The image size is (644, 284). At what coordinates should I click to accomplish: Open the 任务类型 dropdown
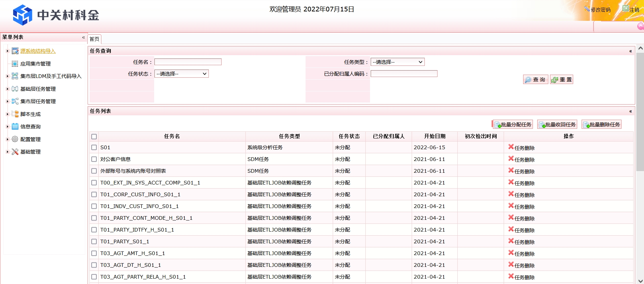[398, 62]
